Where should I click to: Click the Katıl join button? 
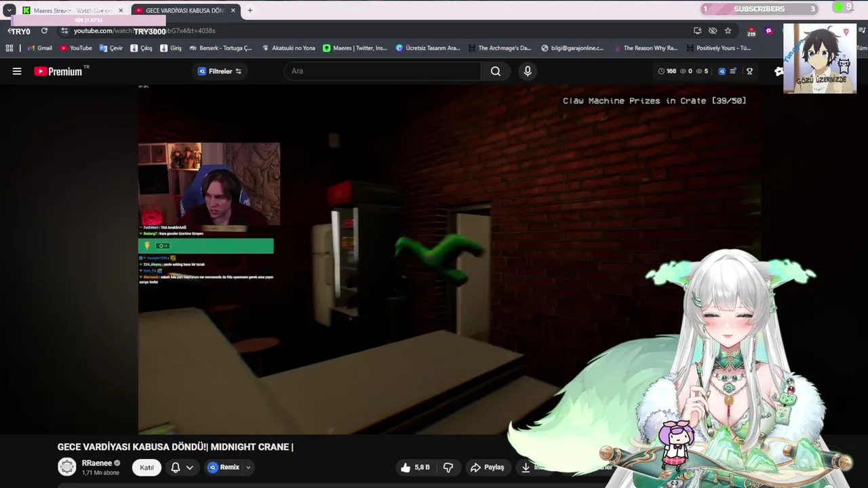coord(146,467)
